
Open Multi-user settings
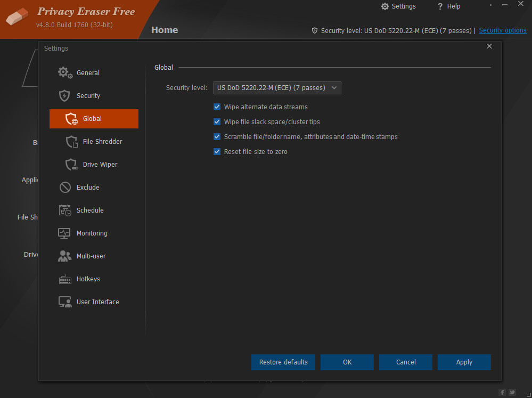[x=94, y=256]
